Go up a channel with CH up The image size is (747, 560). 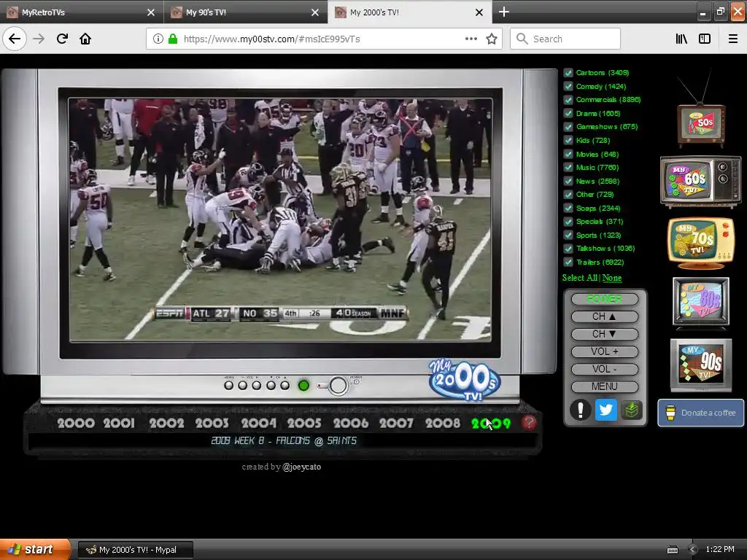(x=605, y=316)
